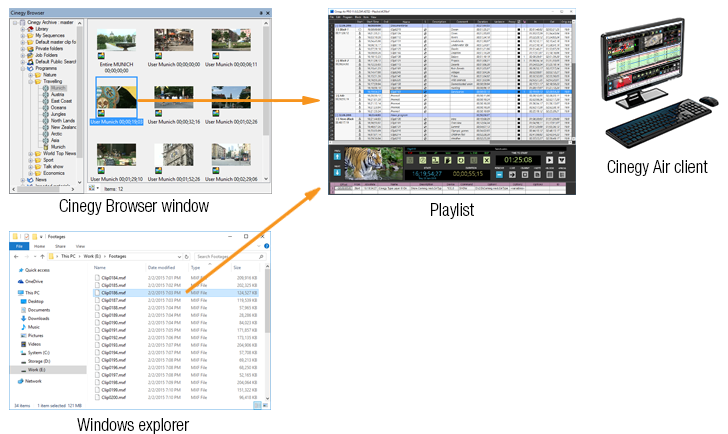Open the File tab in Windows explorer
Viewport: 728px width, 434px height.
pyautogui.click(x=20, y=246)
